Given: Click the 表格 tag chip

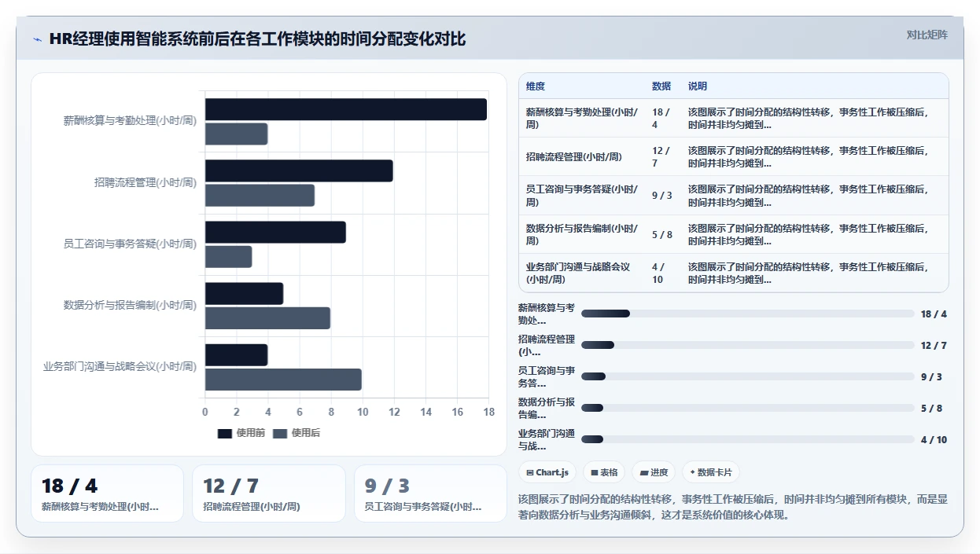Looking at the screenshot, I should pyautogui.click(x=604, y=472).
